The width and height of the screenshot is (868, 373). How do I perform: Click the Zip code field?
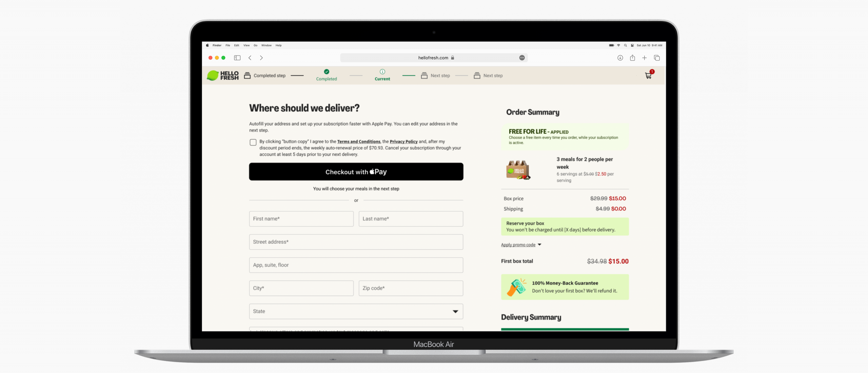click(411, 288)
